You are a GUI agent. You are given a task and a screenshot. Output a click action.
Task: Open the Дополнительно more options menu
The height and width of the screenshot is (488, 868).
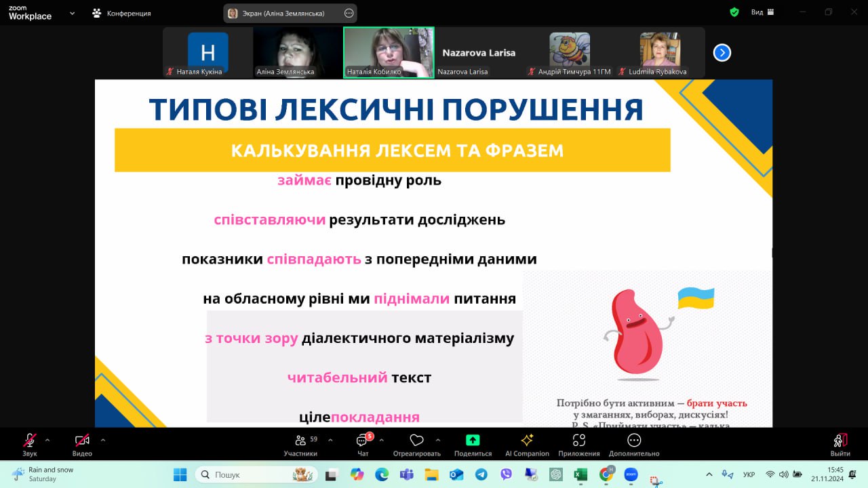[634, 445]
